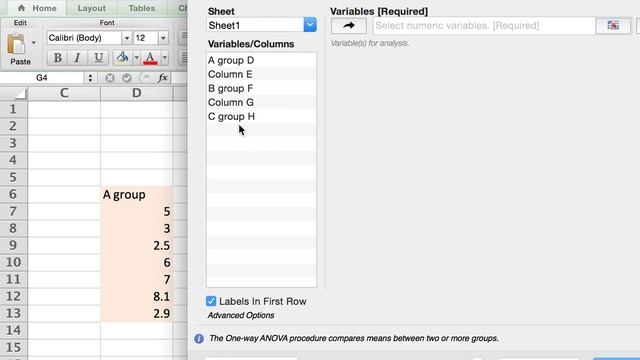Cancel formula entry with X icon
The height and width of the screenshot is (360, 640).
click(109, 78)
